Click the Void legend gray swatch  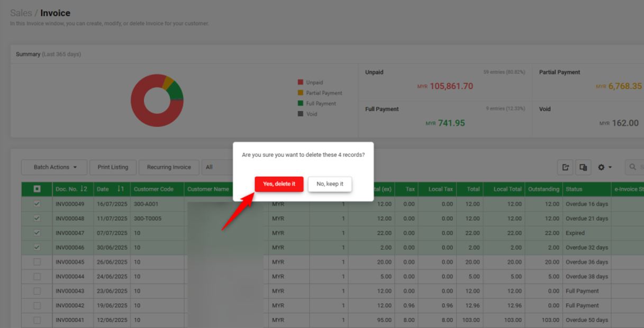click(x=301, y=114)
